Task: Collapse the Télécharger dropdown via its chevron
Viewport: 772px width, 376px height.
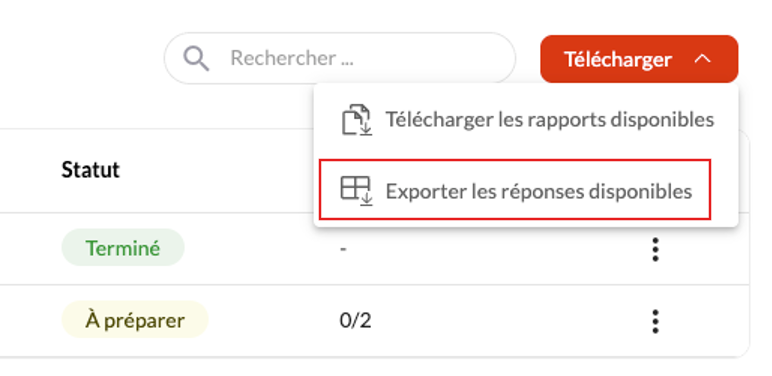Action: click(703, 59)
